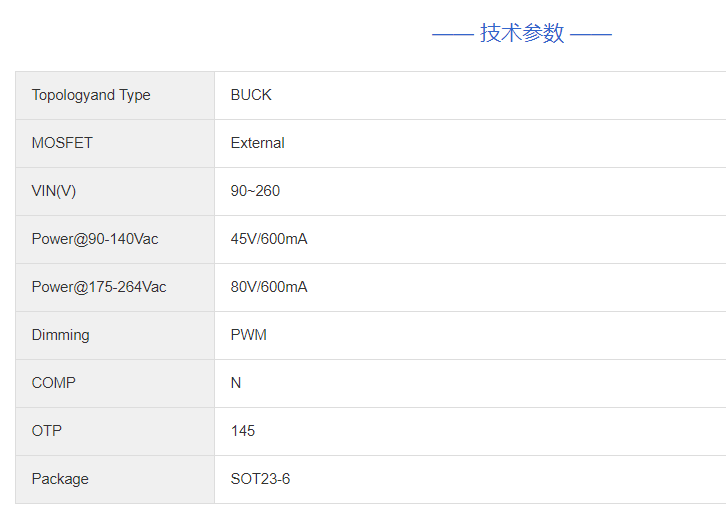726x521 pixels.
Task: Click the VIN(V) label cell
Action: pos(54,191)
